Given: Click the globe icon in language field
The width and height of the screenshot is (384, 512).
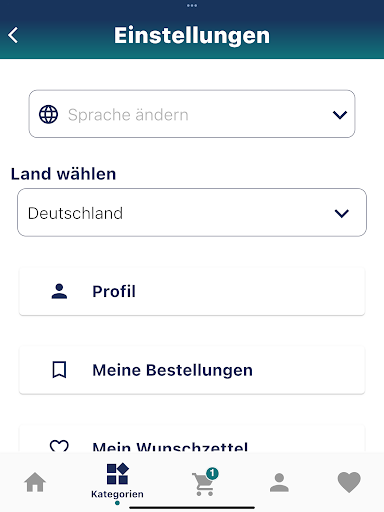Looking at the screenshot, I should click(x=48, y=114).
